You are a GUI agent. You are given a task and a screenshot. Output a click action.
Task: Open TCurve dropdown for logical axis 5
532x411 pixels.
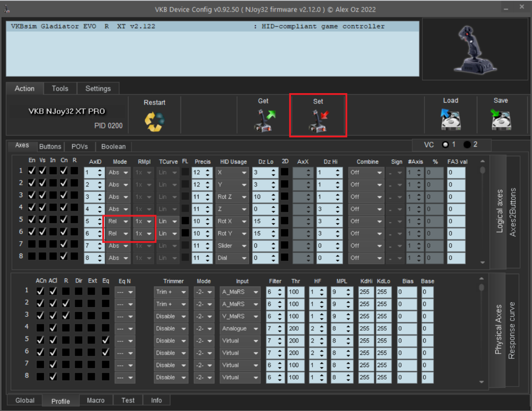click(x=168, y=221)
